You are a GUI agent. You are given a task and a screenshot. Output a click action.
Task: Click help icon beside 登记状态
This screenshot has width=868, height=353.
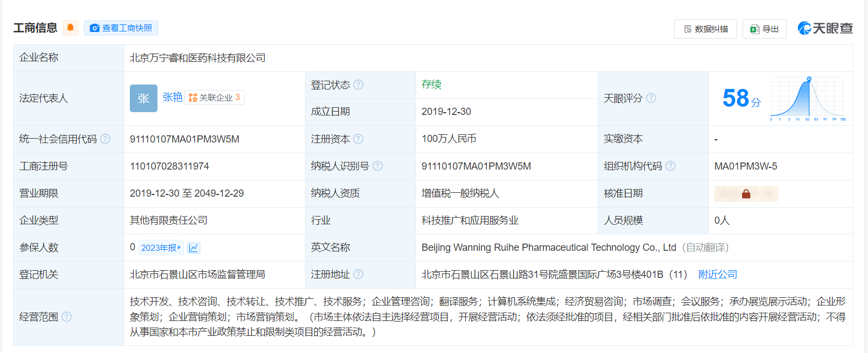[x=359, y=85]
